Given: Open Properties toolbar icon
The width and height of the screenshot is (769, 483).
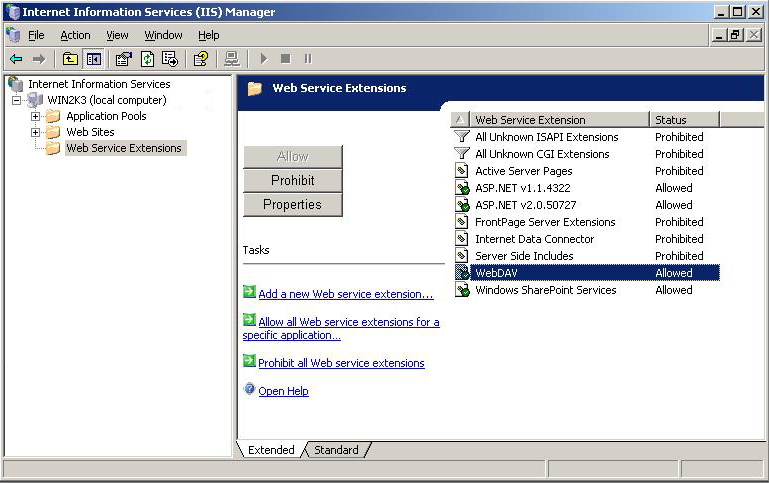Looking at the screenshot, I should (124, 59).
